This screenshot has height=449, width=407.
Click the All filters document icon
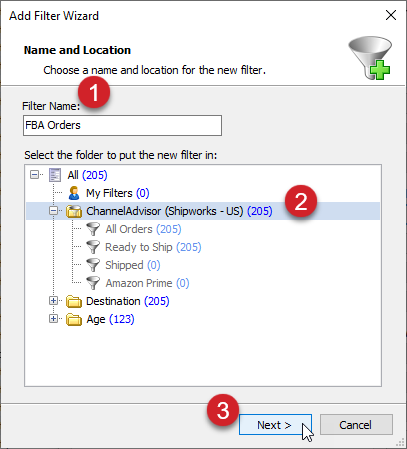[55, 175]
